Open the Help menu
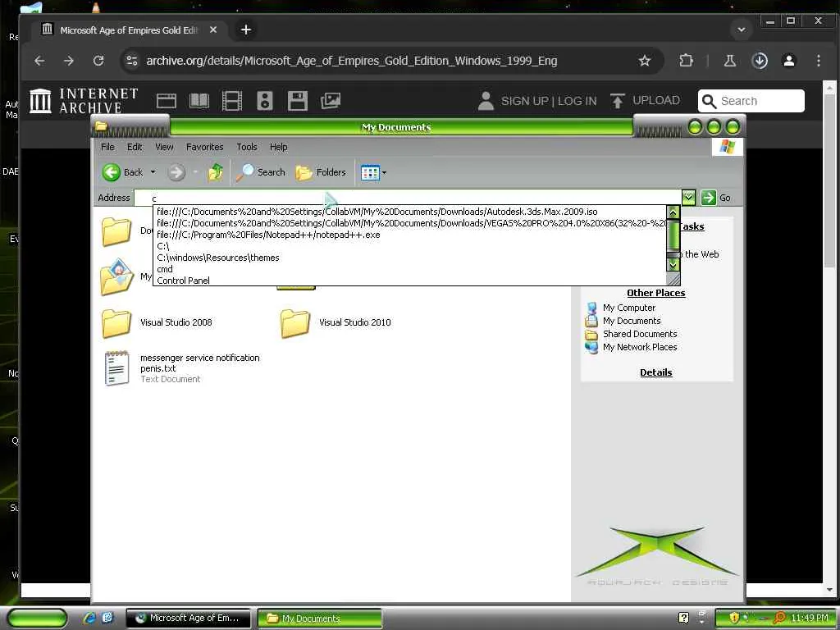The image size is (840, 630). tap(279, 147)
